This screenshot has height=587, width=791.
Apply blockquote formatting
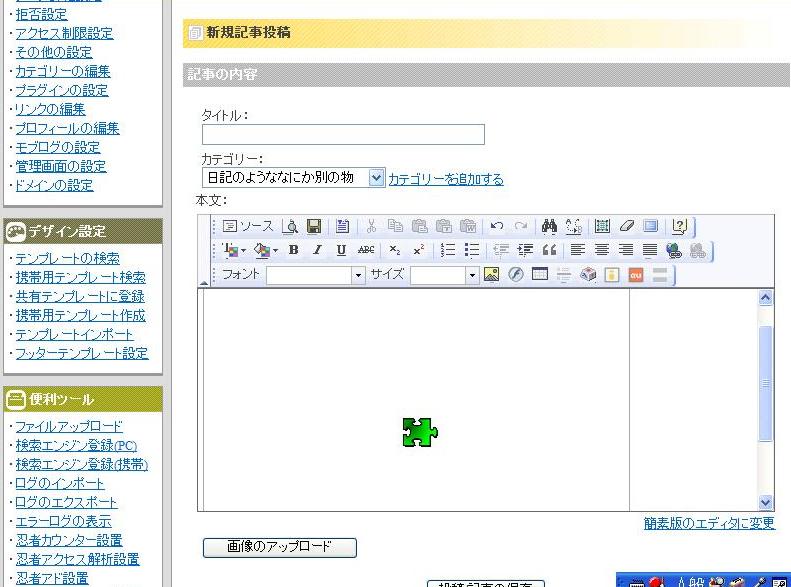click(549, 250)
